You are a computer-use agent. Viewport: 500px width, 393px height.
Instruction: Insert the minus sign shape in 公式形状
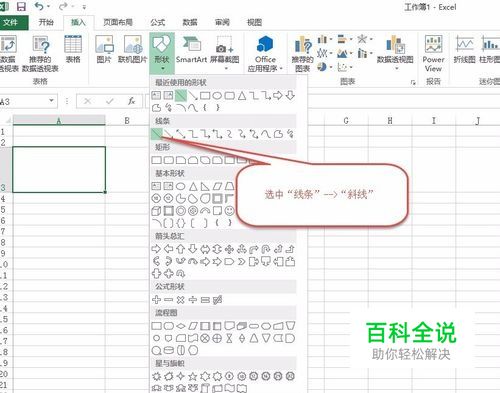click(x=168, y=300)
